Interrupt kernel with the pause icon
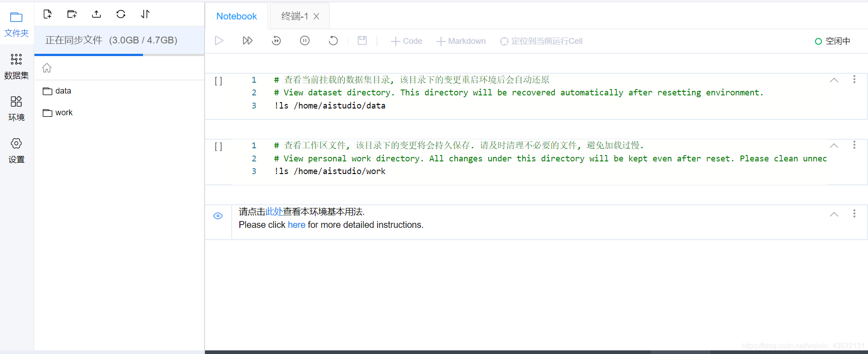Screen dimensions: 868x354 tap(305, 41)
